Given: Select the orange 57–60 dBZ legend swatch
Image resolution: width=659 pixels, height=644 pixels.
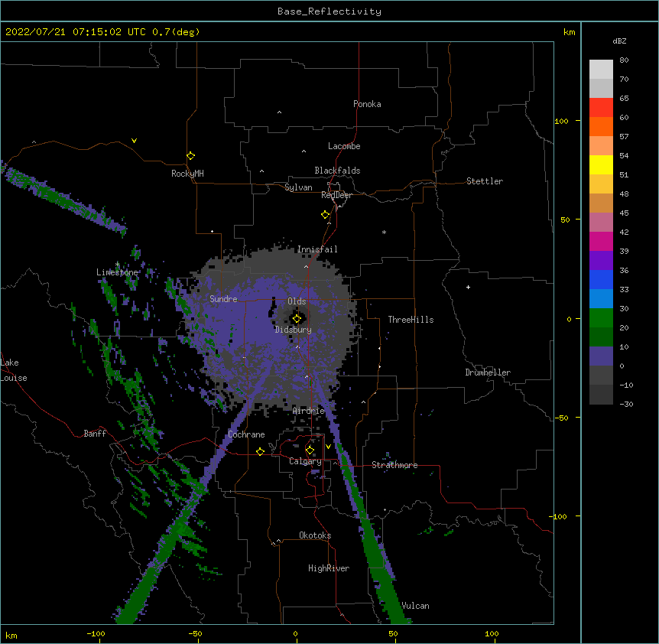Looking at the screenshot, I should (x=601, y=126).
